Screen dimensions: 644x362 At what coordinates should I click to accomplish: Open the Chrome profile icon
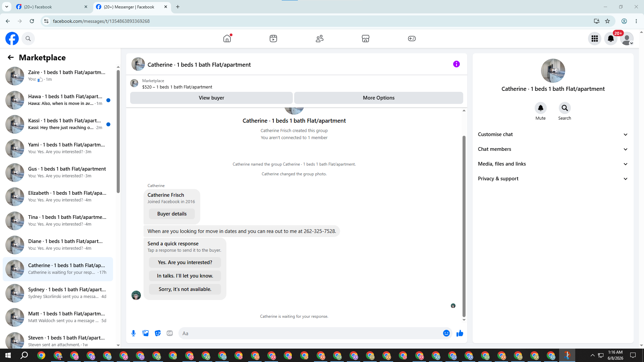[x=624, y=21]
